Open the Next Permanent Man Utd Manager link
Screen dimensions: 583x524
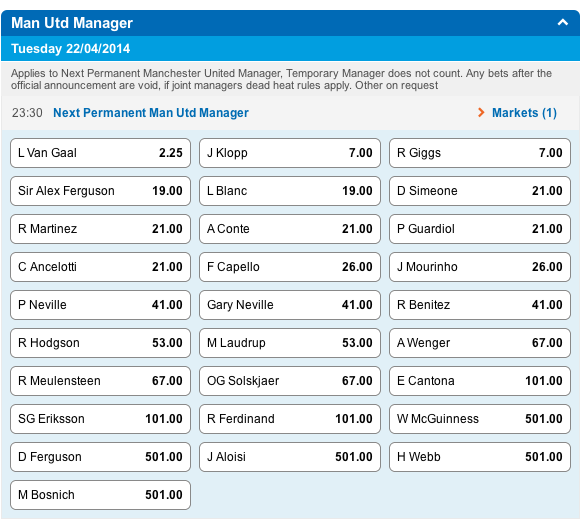tap(151, 113)
